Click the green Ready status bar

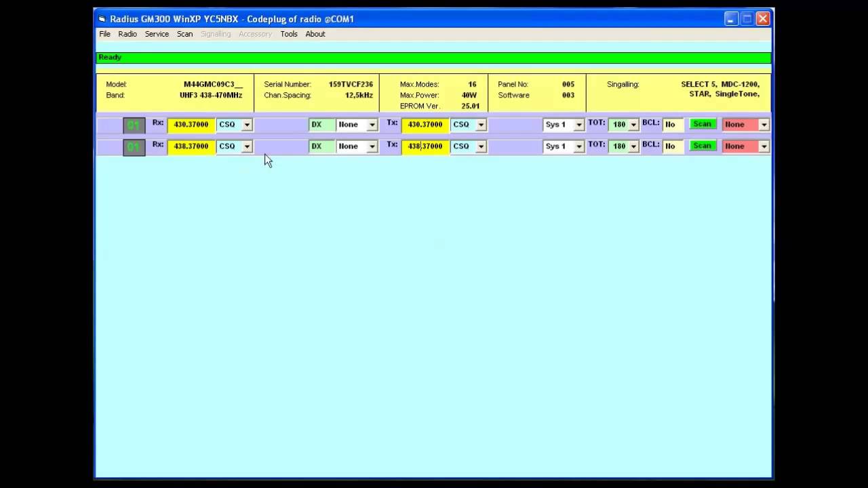click(x=433, y=58)
